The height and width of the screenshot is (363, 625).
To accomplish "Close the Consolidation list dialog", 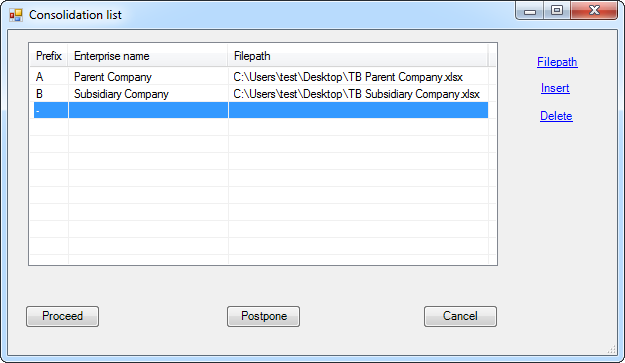I will click(x=594, y=11).
